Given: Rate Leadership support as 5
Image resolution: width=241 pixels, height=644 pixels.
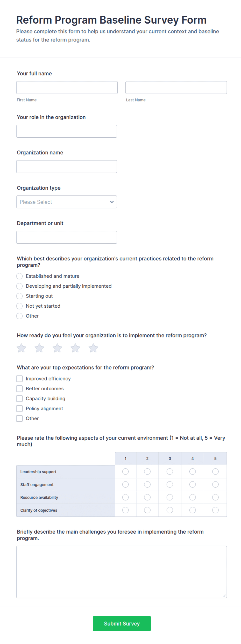Looking at the screenshot, I should click(215, 472).
